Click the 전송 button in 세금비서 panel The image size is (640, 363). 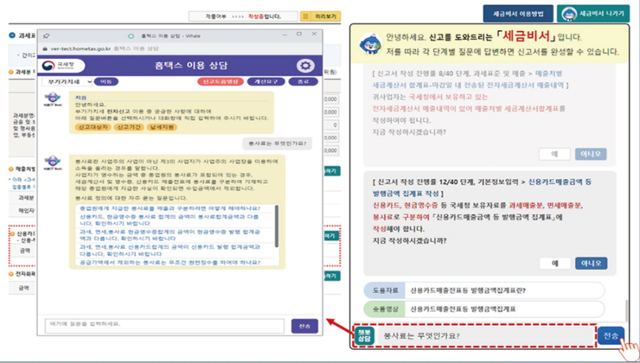[x=611, y=336]
